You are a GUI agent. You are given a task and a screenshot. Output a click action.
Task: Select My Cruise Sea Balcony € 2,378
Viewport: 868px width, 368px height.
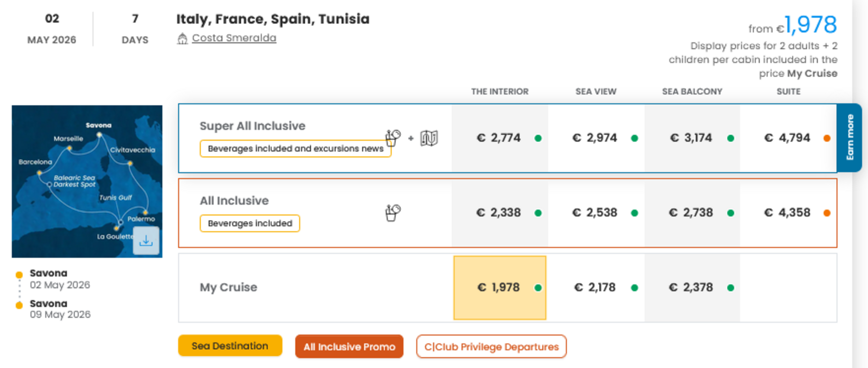pyautogui.click(x=691, y=287)
